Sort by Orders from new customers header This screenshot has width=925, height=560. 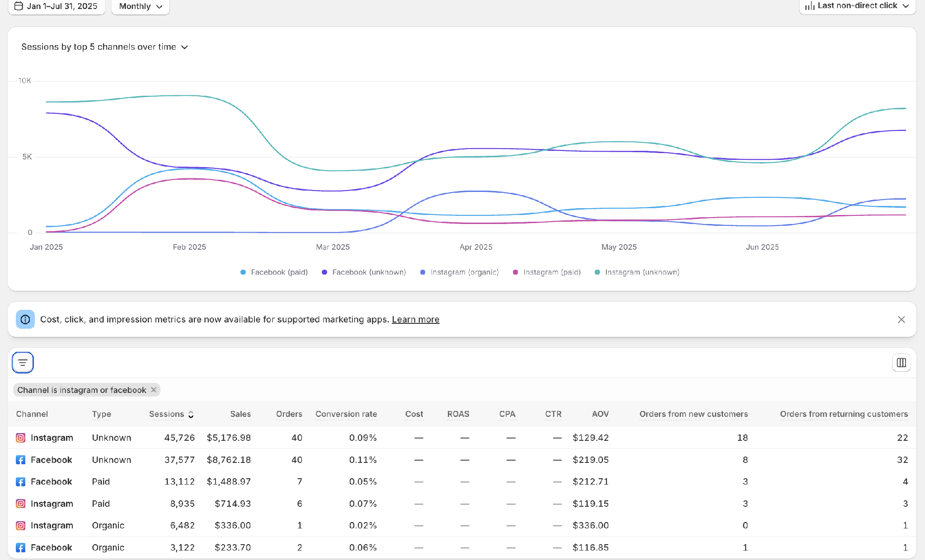(x=694, y=414)
